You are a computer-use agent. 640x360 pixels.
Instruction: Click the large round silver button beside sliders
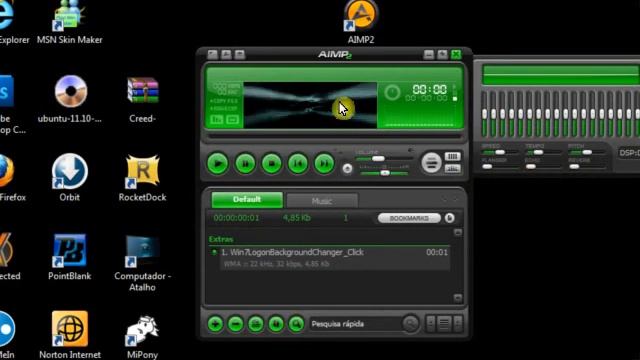(431, 162)
